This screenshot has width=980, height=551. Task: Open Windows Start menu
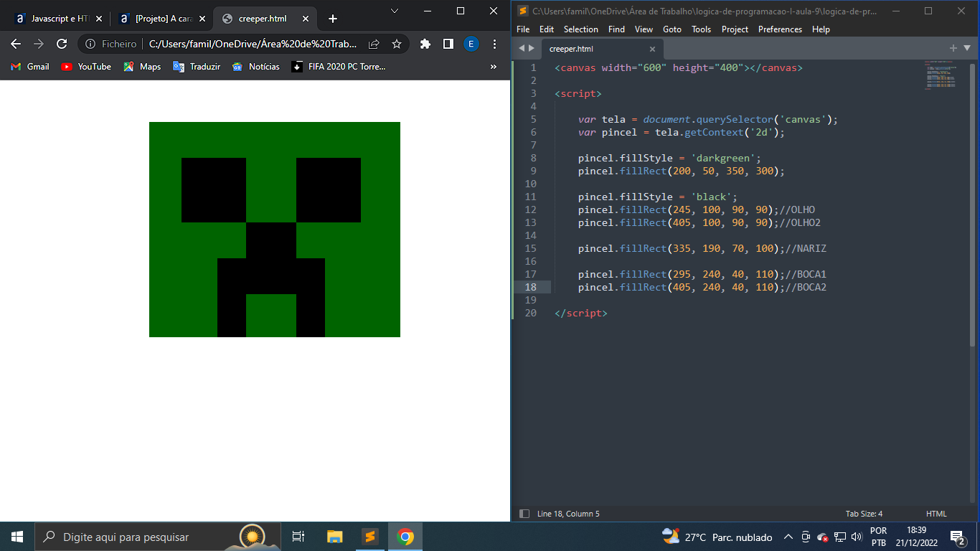click(17, 537)
